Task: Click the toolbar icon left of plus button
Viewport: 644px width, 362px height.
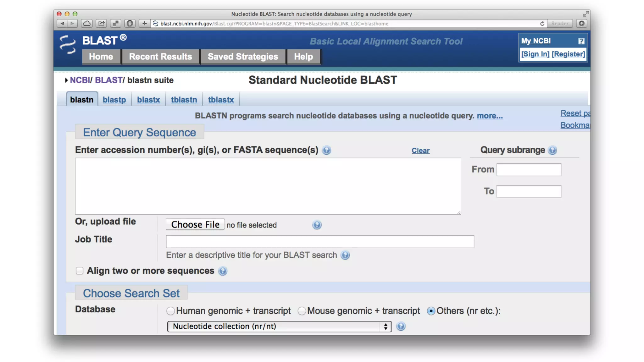Action: click(130, 24)
